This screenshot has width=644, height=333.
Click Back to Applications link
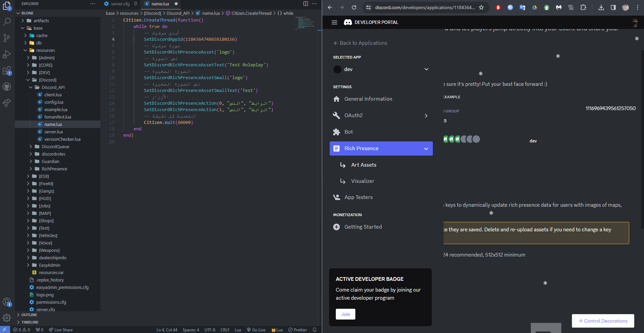click(360, 43)
